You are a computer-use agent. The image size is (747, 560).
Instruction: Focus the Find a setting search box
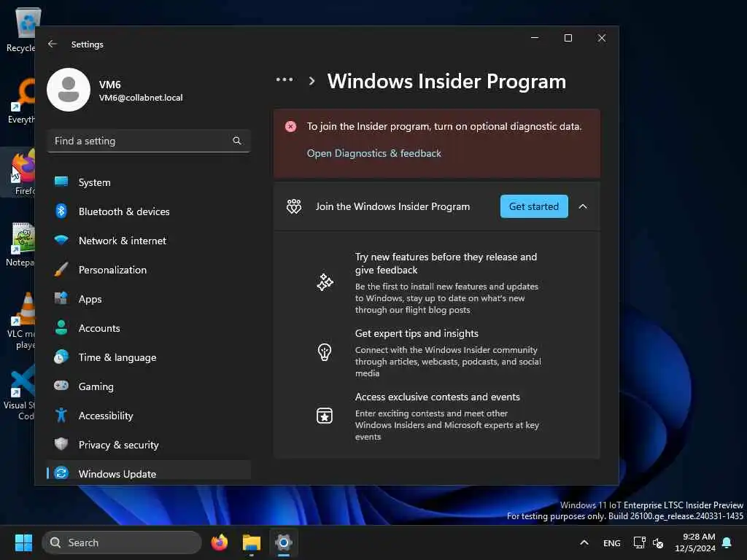[x=149, y=141]
